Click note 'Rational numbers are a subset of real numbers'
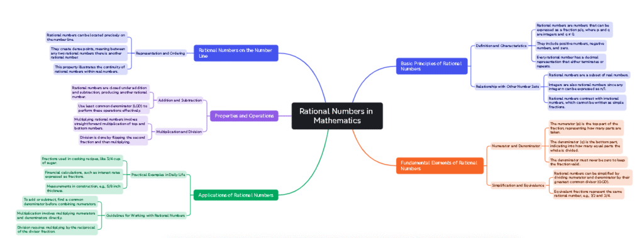 pyautogui.click(x=589, y=75)
